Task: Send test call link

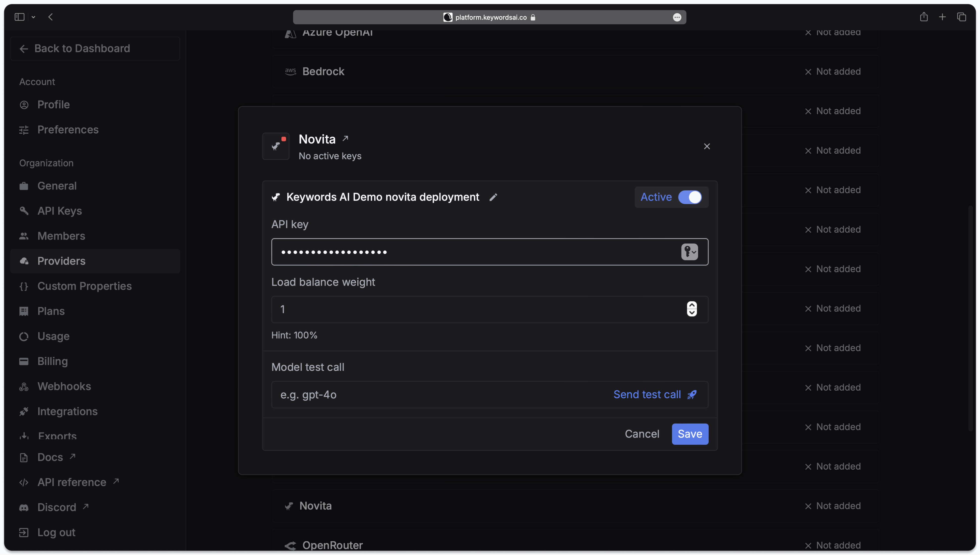Action: [x=647, y=395]
